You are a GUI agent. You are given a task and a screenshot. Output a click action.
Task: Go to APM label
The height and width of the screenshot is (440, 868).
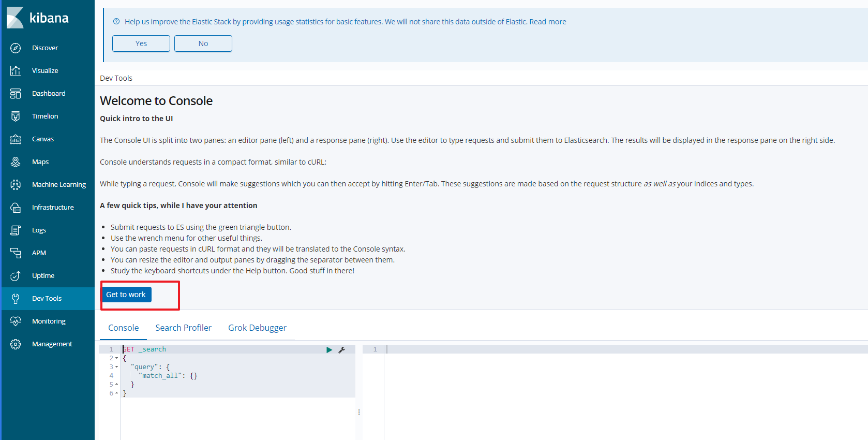pos(39,253)
